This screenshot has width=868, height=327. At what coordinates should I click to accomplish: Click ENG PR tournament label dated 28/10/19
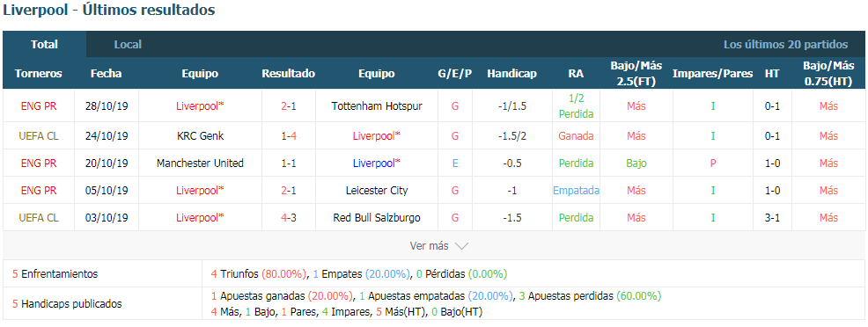[x=38, y=105]
